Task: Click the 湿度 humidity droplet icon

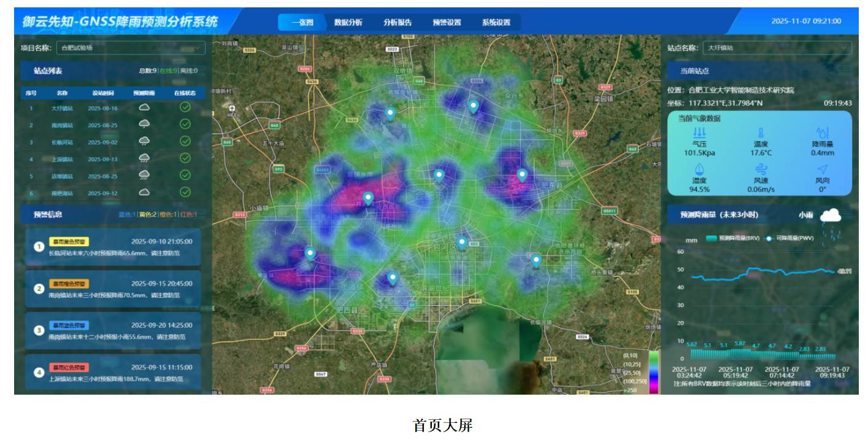Action: pos(699,169)
